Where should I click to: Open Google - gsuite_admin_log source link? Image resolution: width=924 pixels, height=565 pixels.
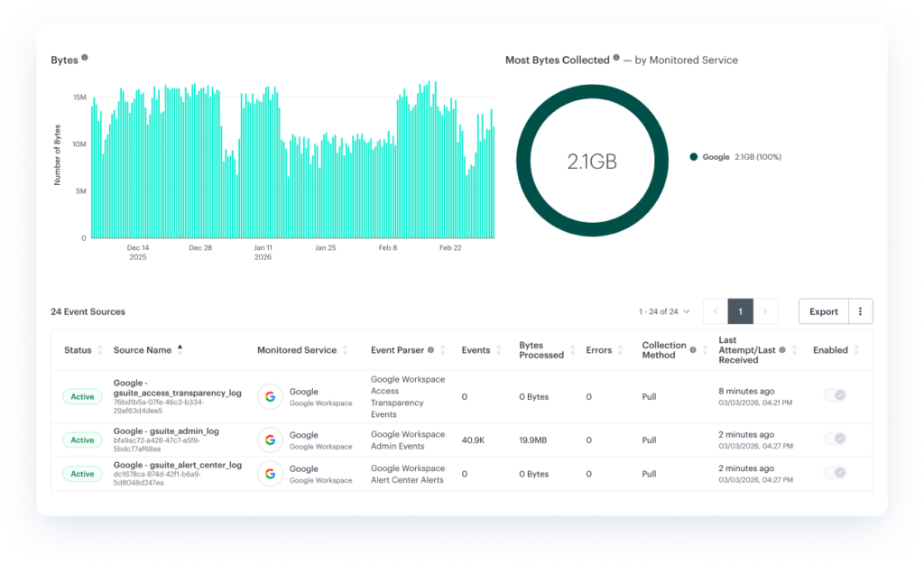click(x=166, y=431)
